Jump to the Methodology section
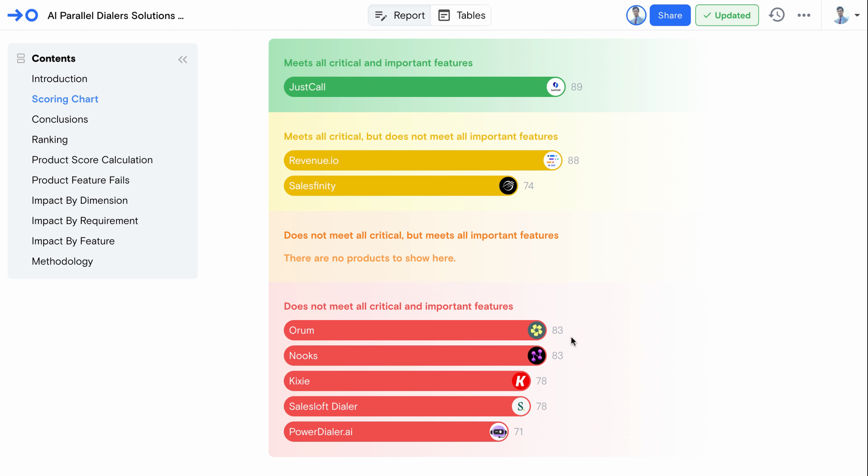868x476 pixels. point(62,261)
